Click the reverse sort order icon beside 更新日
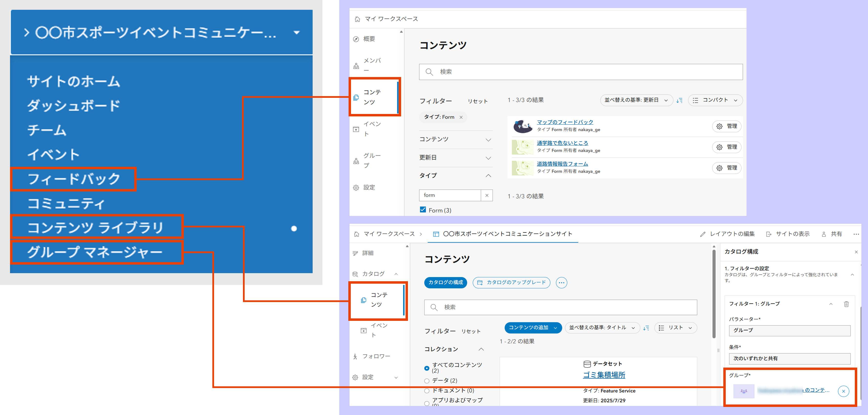This screenshot has height=415, width=868. 679,101
